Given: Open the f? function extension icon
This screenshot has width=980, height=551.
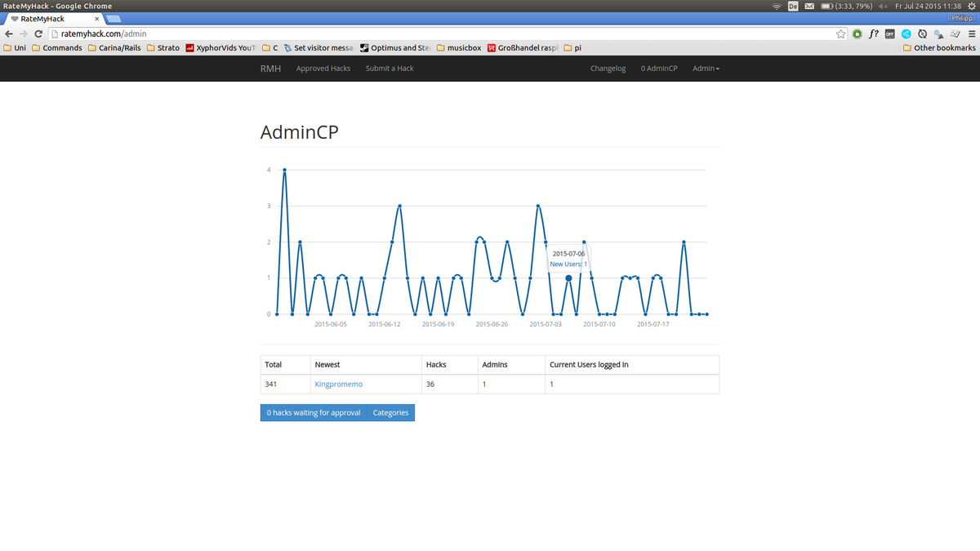Looking at the screenshot, I should click(x=874, y=34).
